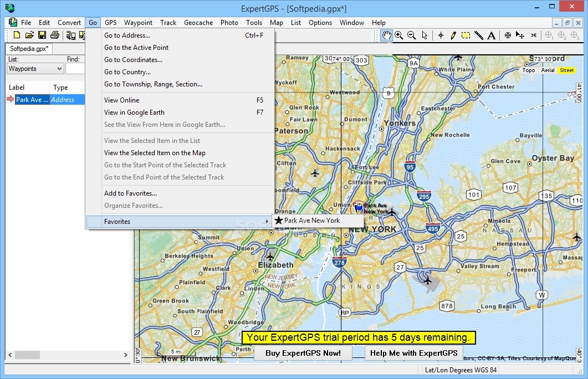Select the Measure ruler tool

tap(478, 35)
